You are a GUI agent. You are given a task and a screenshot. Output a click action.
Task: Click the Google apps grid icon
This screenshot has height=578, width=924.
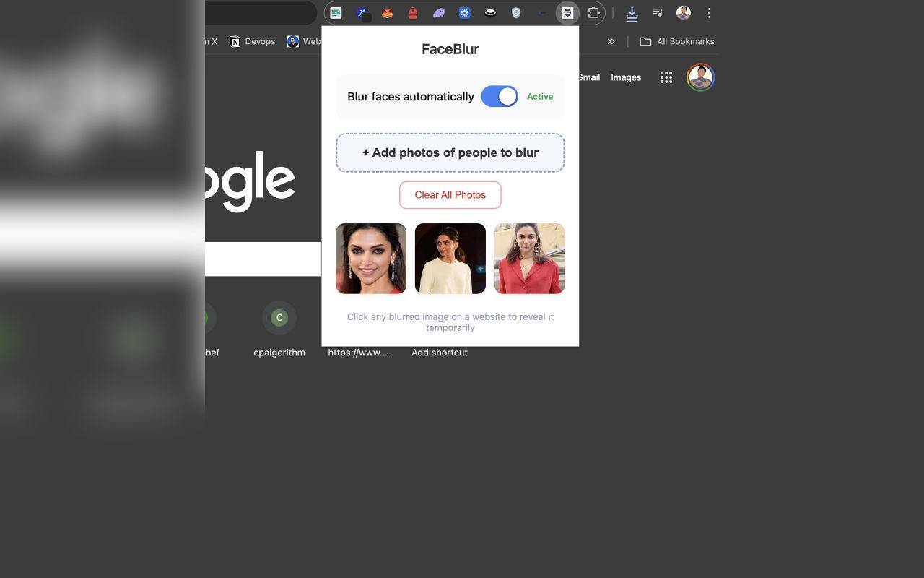coord(666,77)
